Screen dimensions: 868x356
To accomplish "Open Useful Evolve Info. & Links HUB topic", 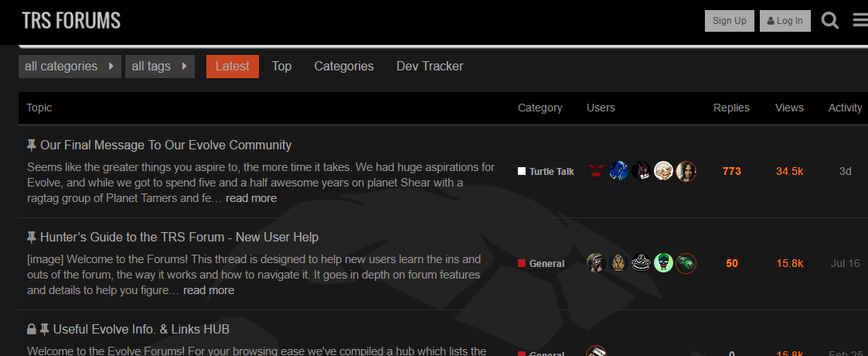I will (141, 330).
